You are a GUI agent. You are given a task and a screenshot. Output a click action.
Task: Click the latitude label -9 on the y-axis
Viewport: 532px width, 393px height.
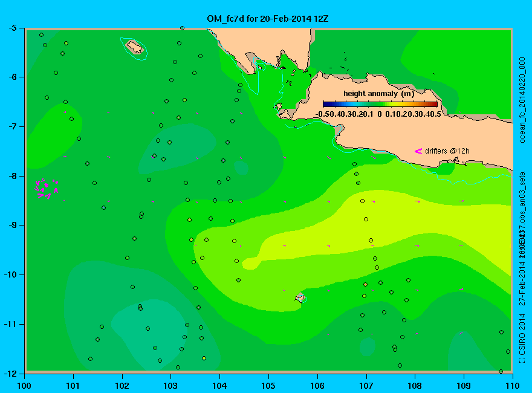[x=11, y=225]
